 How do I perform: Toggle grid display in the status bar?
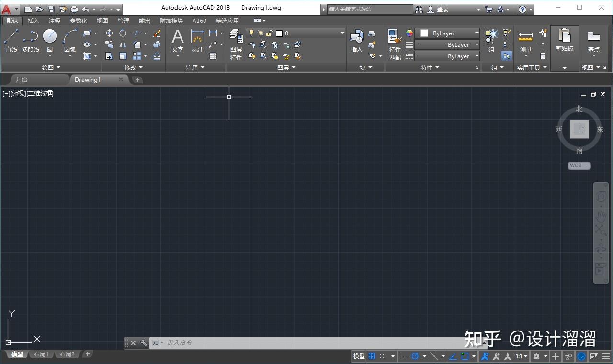(x=372, y=356)
